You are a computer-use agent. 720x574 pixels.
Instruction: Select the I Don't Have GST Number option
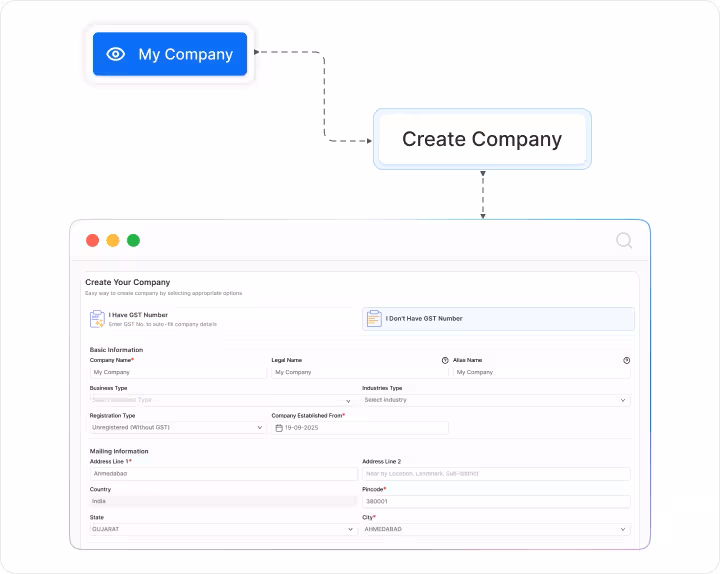pyautogui.click(x=499, y=319)
